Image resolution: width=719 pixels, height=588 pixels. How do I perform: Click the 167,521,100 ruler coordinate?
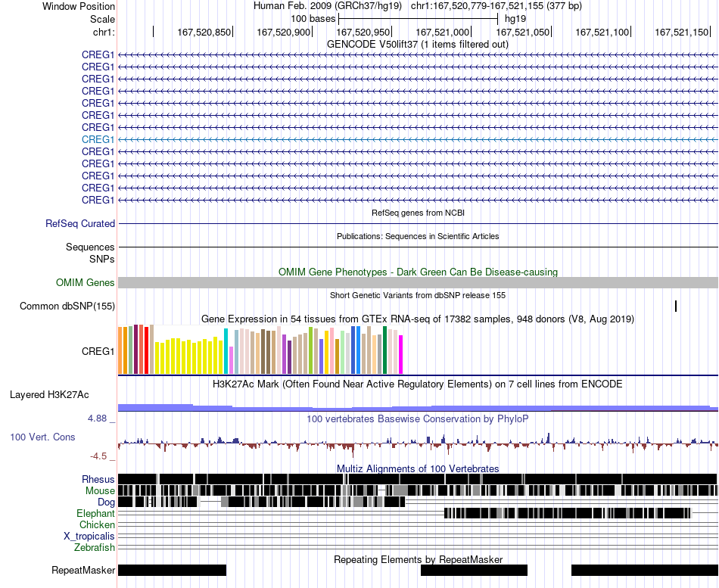(x=602, y=32)
